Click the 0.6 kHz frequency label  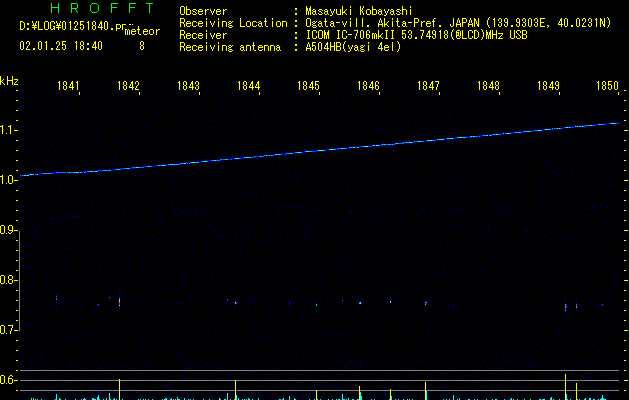tap(8, 380)
